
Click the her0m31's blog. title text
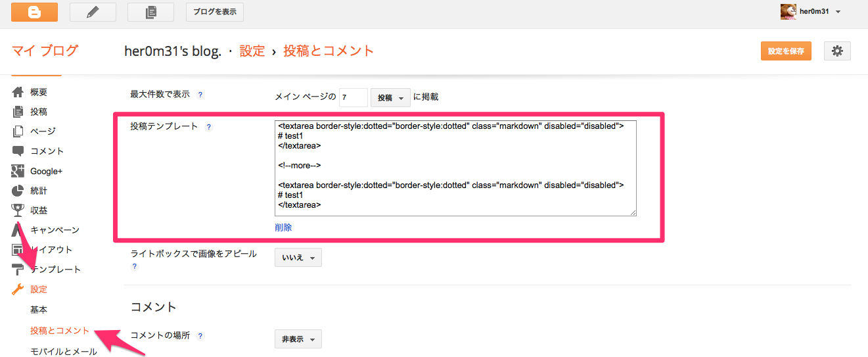(173, 51)
